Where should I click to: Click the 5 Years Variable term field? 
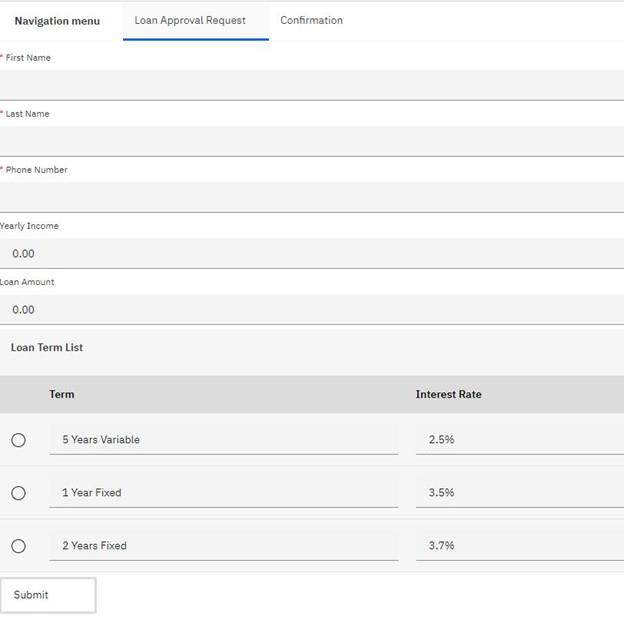[223, 440]
